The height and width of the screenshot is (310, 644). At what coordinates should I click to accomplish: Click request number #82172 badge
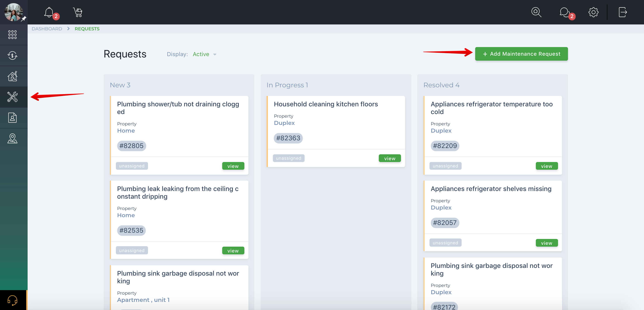(x=444, y=306)
